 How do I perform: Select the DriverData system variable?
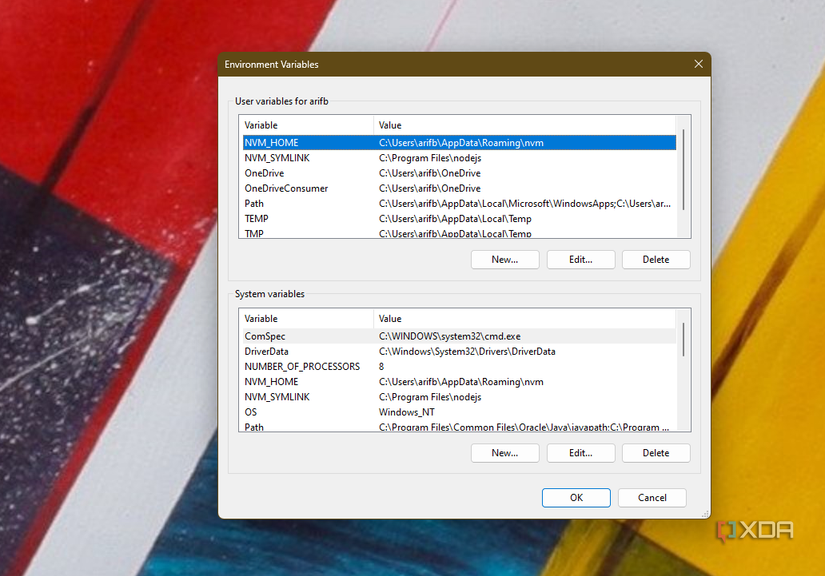coord(267,351)
